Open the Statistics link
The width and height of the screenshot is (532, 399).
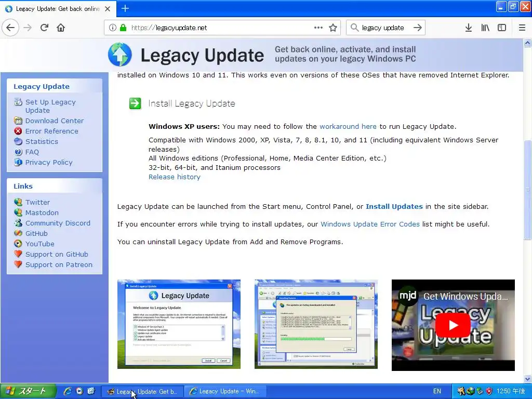[x=42, y=141]
